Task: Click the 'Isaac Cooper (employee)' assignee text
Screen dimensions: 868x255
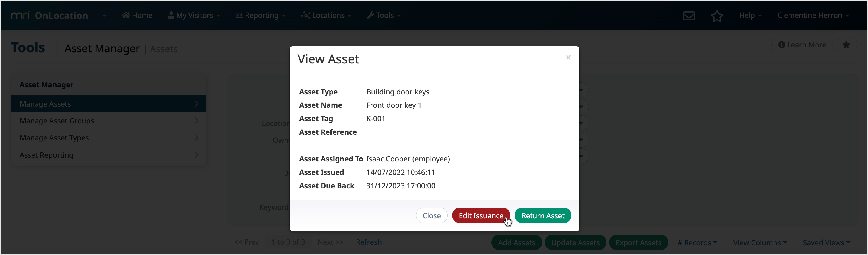Action: (408, 159)
